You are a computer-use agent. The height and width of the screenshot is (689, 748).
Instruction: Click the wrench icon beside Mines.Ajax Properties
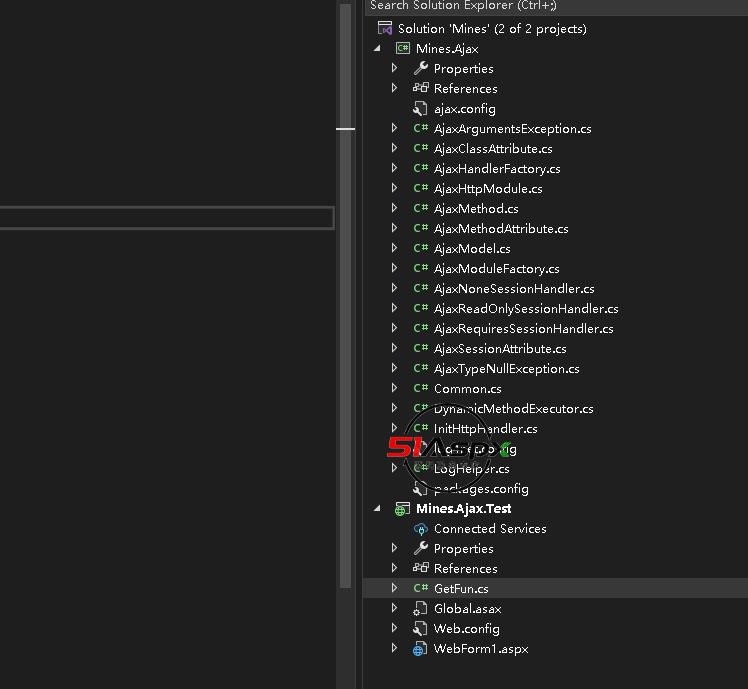click(421, 68)
